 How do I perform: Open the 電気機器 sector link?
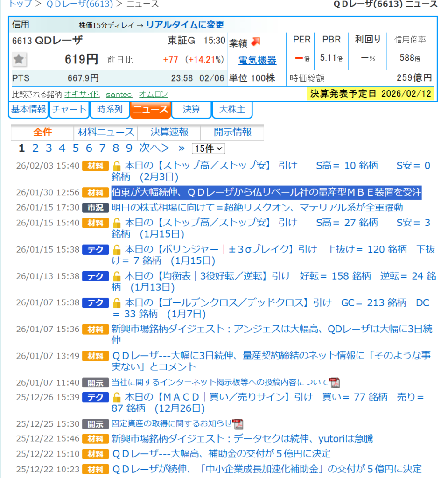pyautogui.click(x=257, y=60)
